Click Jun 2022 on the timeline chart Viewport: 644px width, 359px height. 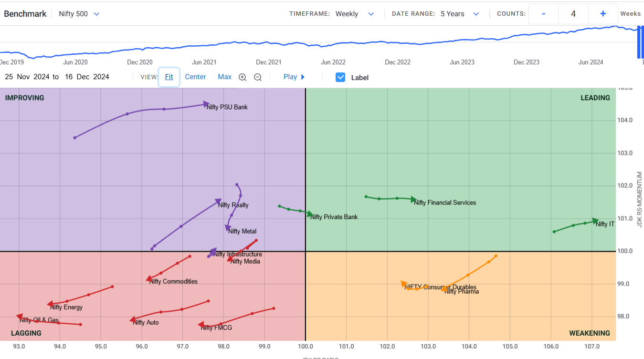333,62
